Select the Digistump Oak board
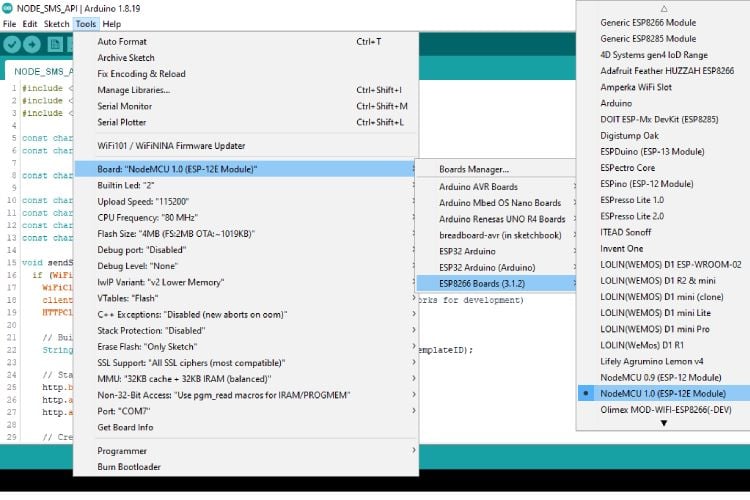This screenshot has width=750, height=500. click(663, 135)
